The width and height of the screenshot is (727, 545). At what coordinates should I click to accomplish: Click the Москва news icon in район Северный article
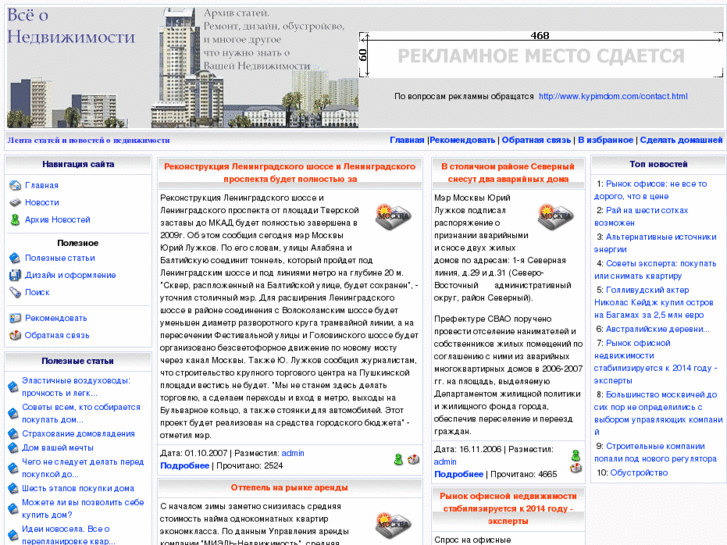click(x=556, y=217)
